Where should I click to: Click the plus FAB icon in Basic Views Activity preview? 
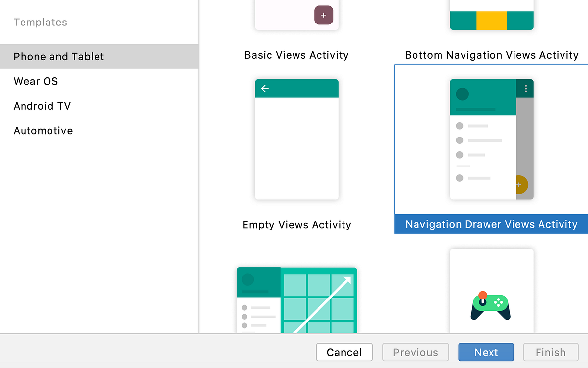pos(323,15)
